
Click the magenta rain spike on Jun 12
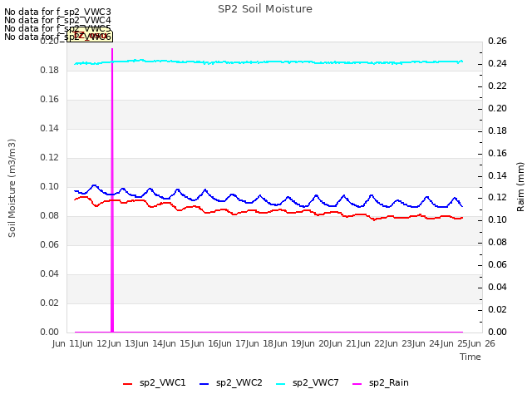coord(112,190)
